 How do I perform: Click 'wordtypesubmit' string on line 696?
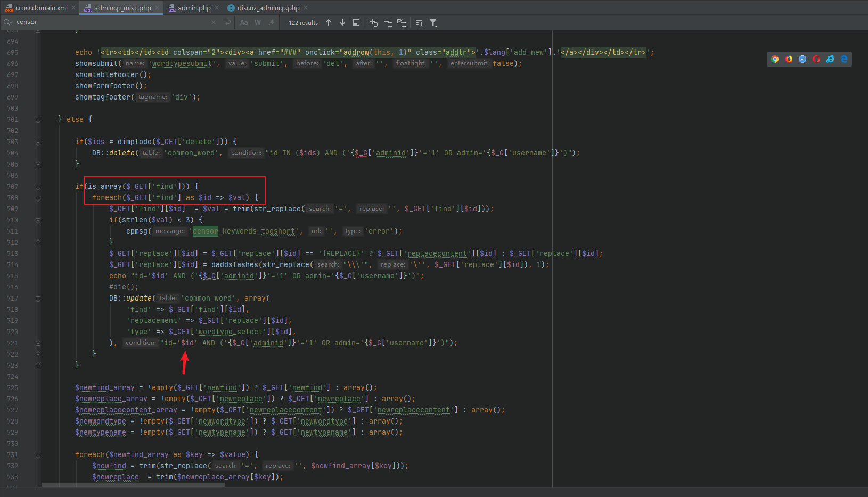[182, 64]
